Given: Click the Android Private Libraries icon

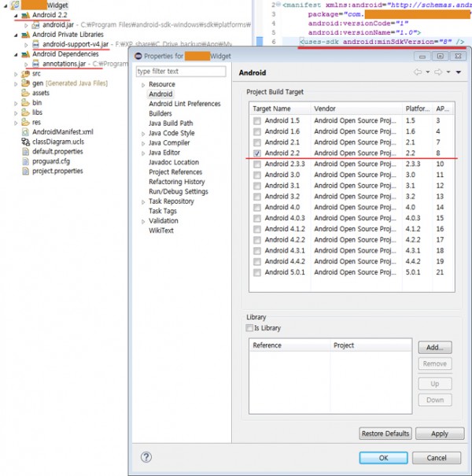Looking at the screenshot, I should pos(25,35).
